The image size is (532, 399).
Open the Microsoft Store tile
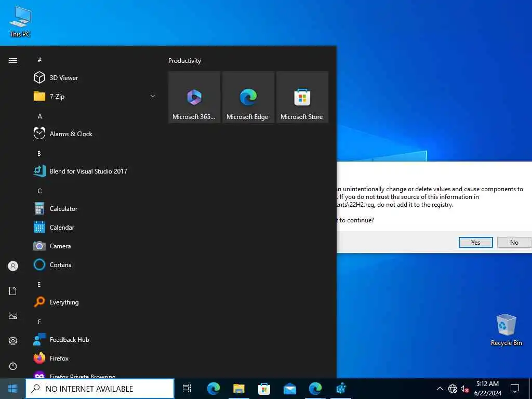point(302,97)
